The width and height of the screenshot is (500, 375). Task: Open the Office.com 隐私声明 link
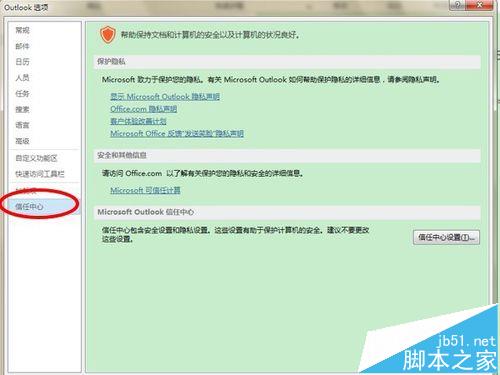pos(143,109)
